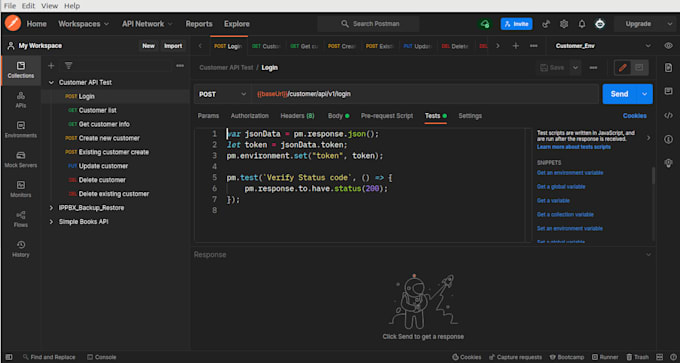The width and height of the screenshot is (680, 363).
Task: Expand the IPPBX_Backup_Restore collection
Action: 51,208
